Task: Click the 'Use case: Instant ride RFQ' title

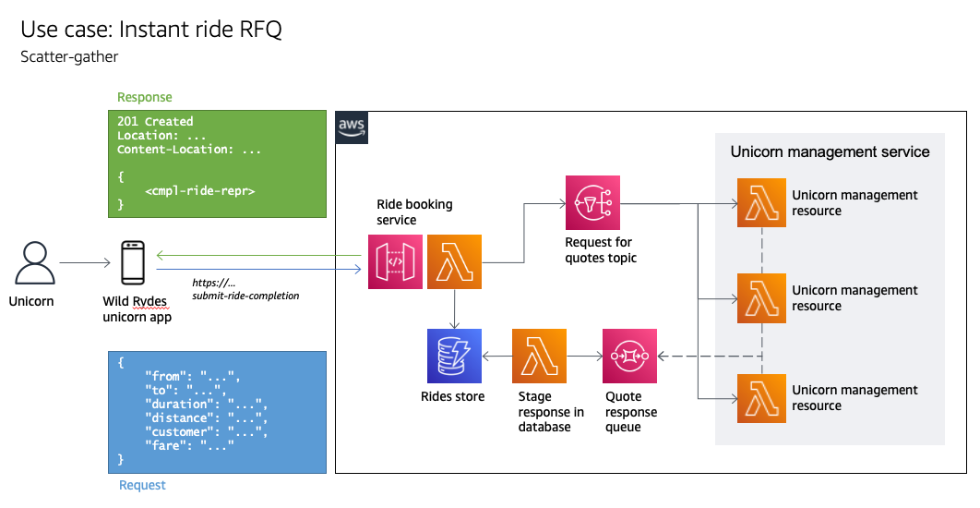Action: [151, 30]
